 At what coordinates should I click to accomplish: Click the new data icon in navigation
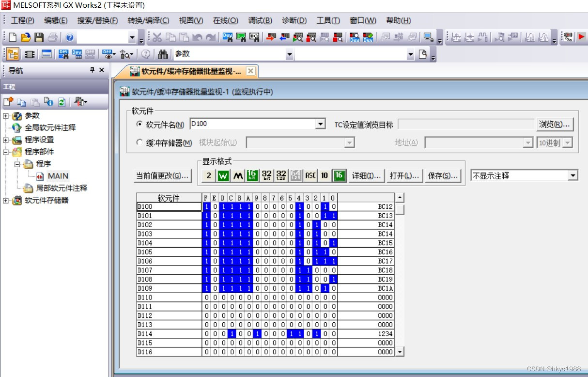point(8,102)
